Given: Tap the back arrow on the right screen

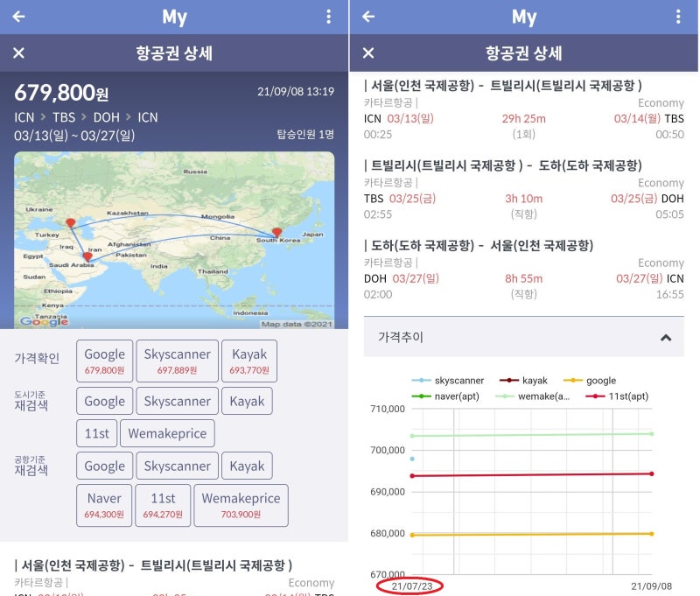Looking at the screenshot, I should coord(367,17).
